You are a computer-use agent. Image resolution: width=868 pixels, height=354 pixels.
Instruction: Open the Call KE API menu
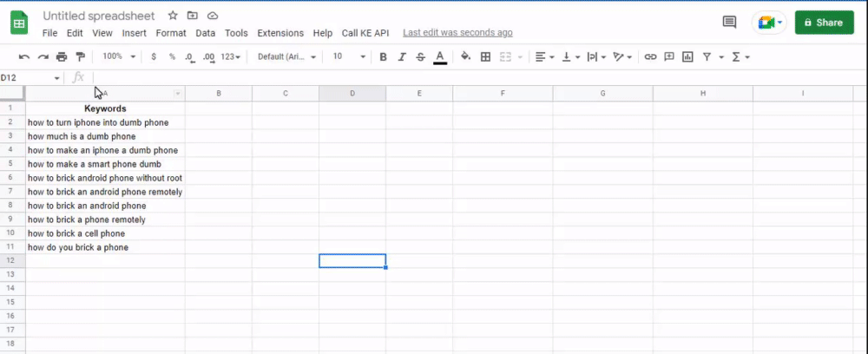pos(365,33)
